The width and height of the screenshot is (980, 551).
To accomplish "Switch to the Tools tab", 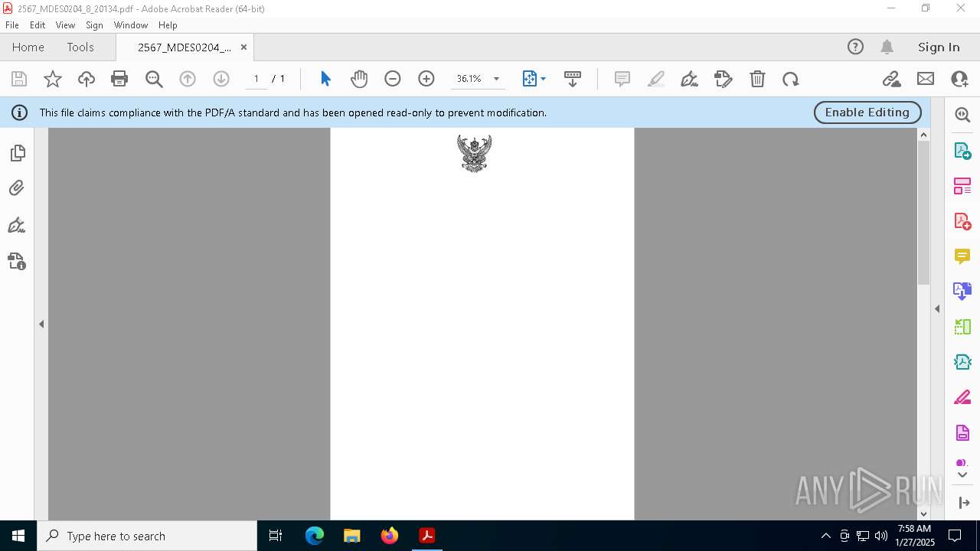I will (x=80, y=47).
